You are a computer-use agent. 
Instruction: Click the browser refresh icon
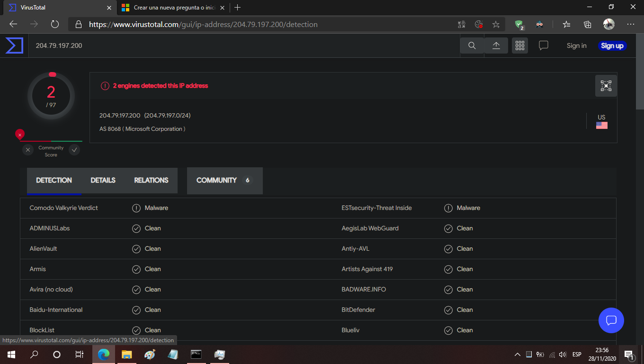pyautogui.click(x=55, y=24)
